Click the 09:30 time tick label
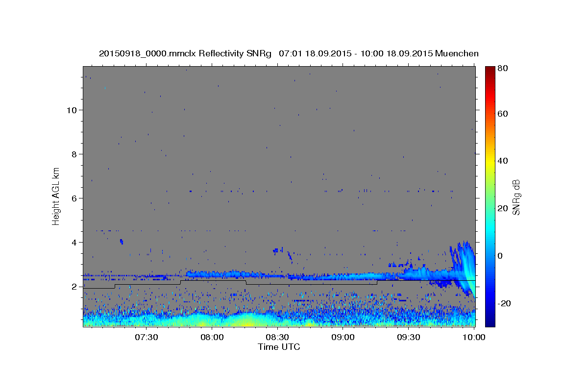Screen dimensions: 588x392 [x=409, y=337]
